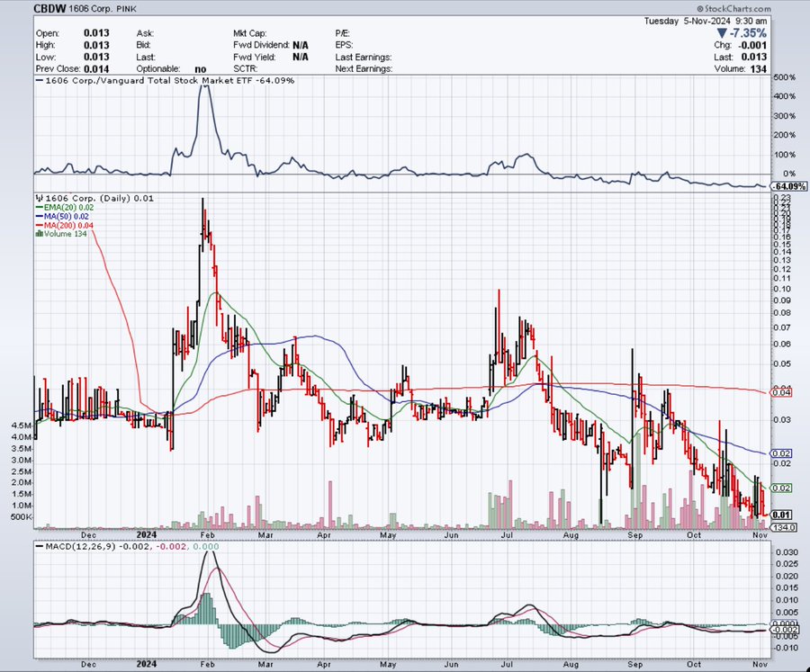The height and width of the screenshot is (672, 810).
Task: Click the red boxed 0.04 MA(200) price tag
Action: tap(781, 392)
